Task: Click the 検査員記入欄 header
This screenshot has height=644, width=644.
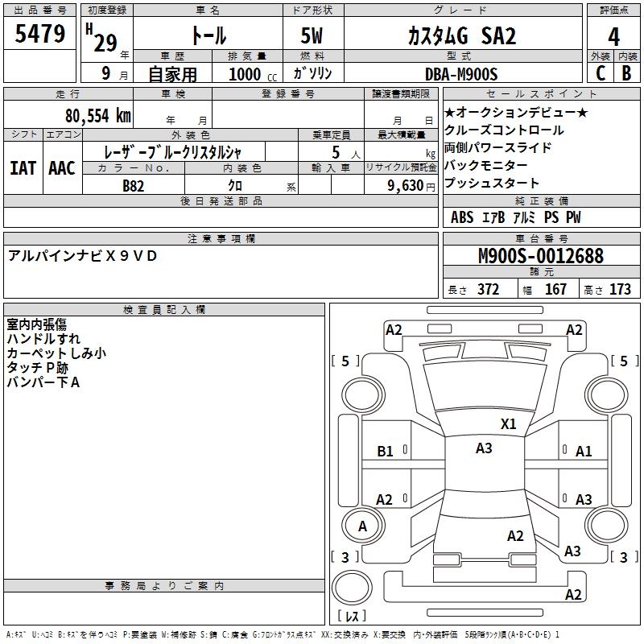Action: (x=164, y=310)
